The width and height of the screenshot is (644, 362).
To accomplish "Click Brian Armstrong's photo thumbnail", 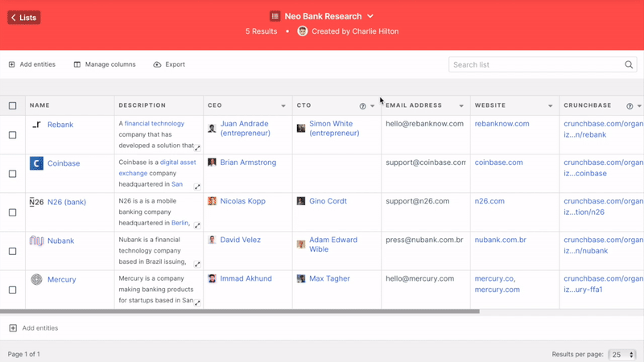I will point(212,162).
